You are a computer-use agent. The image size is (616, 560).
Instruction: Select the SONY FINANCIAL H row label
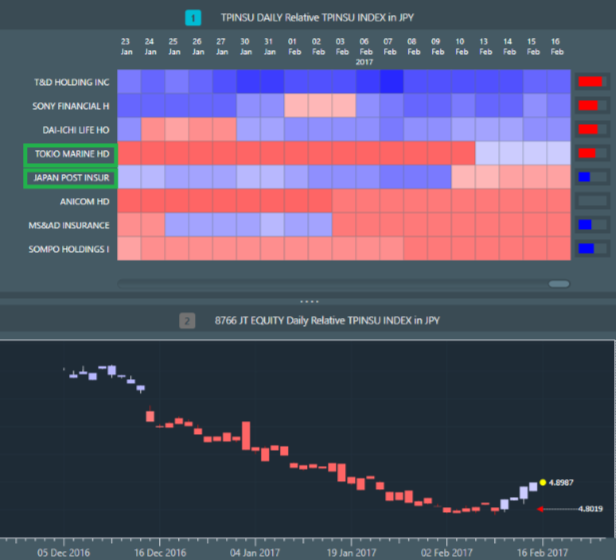coord(71,106)
